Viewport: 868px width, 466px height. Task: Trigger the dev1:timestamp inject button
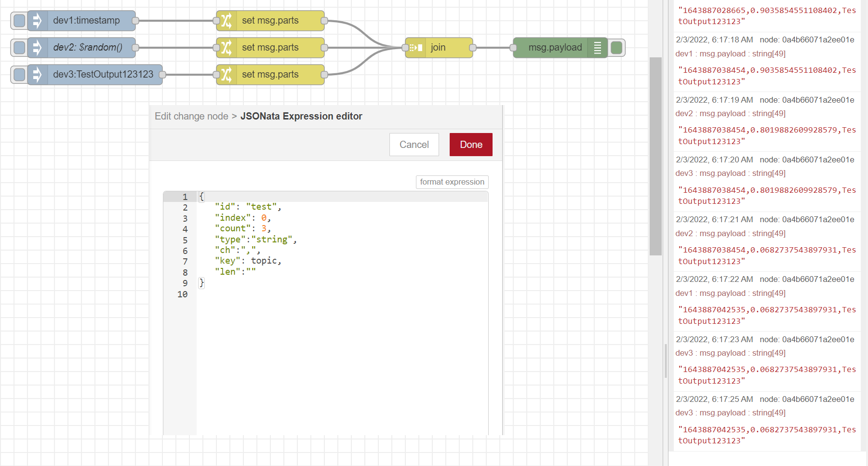pyautogui.click(x=19, y=21)
